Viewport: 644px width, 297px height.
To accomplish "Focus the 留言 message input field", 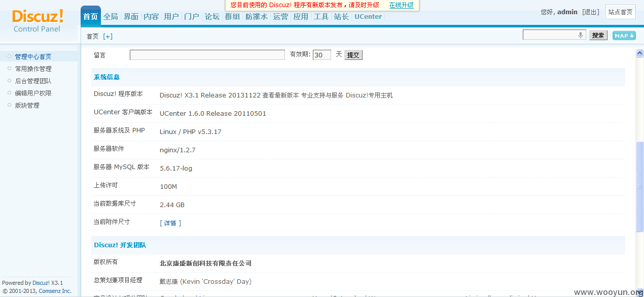I will click(x=207, y=55).
